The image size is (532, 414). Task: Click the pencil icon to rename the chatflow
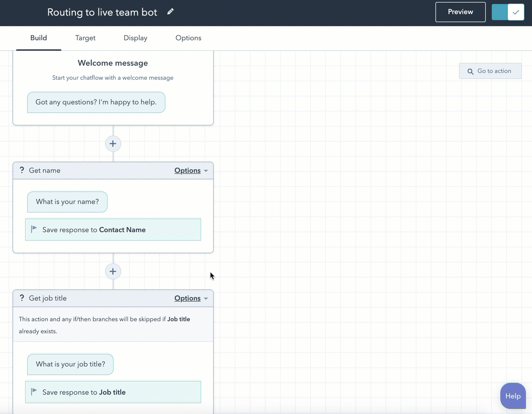pos(170,11)
